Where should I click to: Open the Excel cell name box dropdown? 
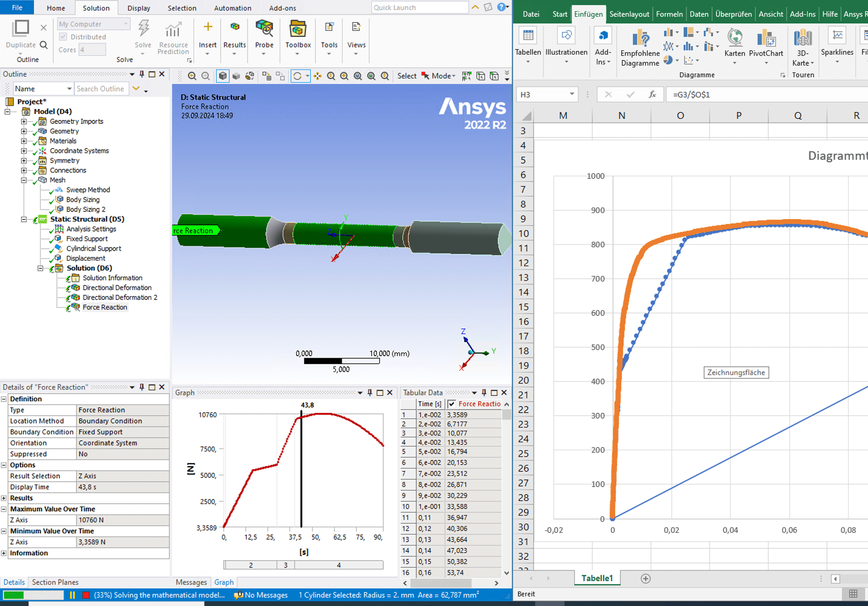tap(572, 94)
